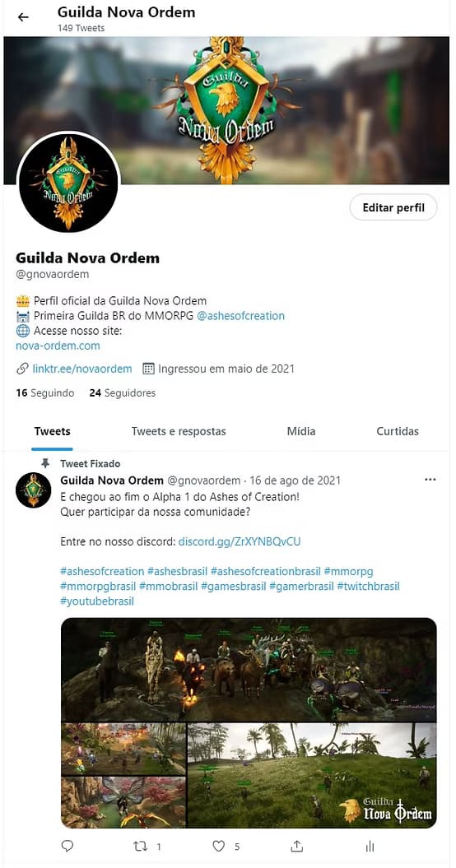
Task: Open the @ashesofcreation mention
Action: (x=241, y=316)
